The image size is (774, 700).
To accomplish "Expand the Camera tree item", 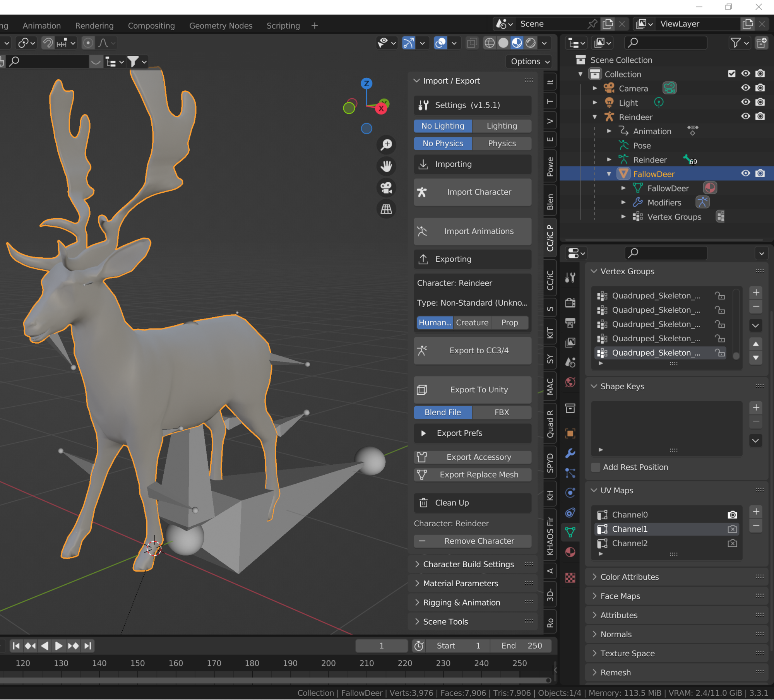I will [595, 88].
